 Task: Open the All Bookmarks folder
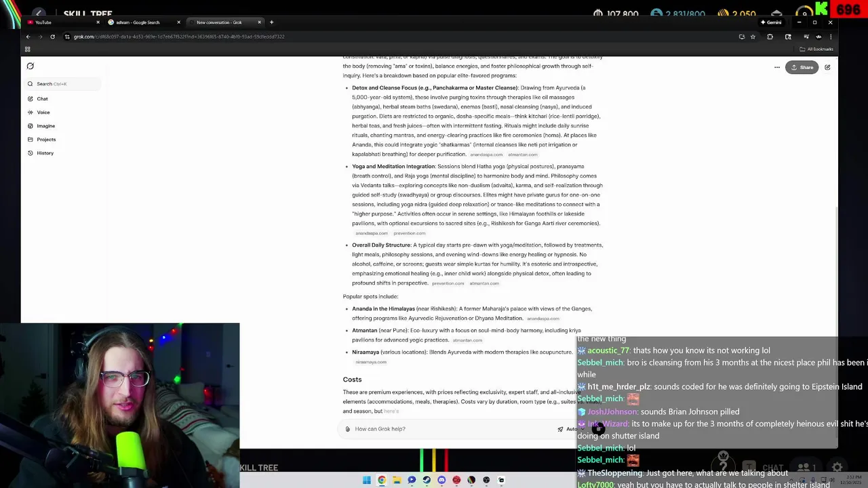pyautogui.click(x=816, y=49)
